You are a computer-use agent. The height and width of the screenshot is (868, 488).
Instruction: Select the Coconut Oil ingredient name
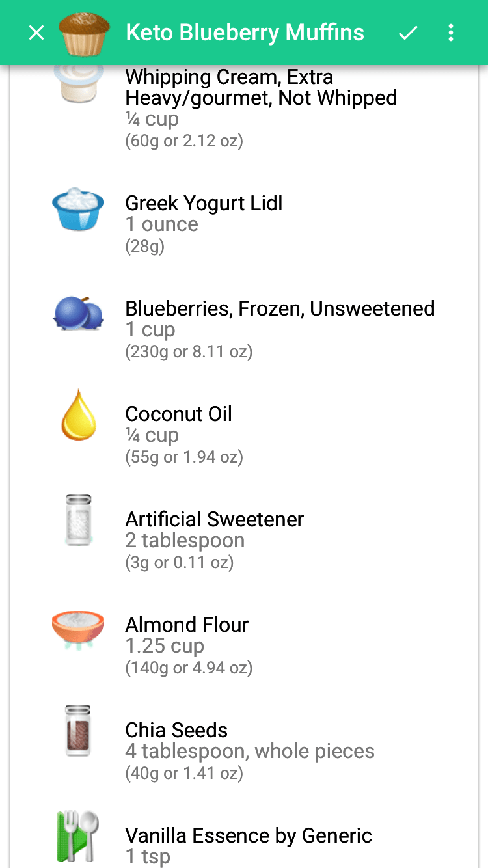click(x=178, y=414)
